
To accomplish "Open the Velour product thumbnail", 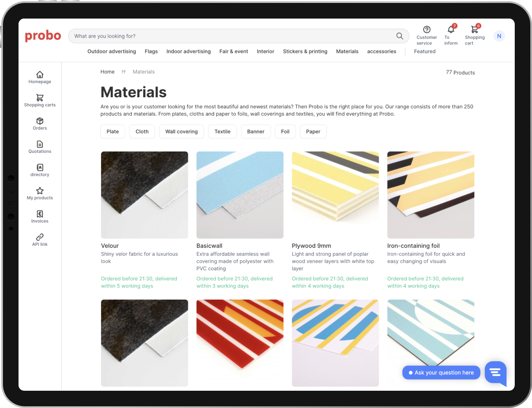I will point(144,195).
